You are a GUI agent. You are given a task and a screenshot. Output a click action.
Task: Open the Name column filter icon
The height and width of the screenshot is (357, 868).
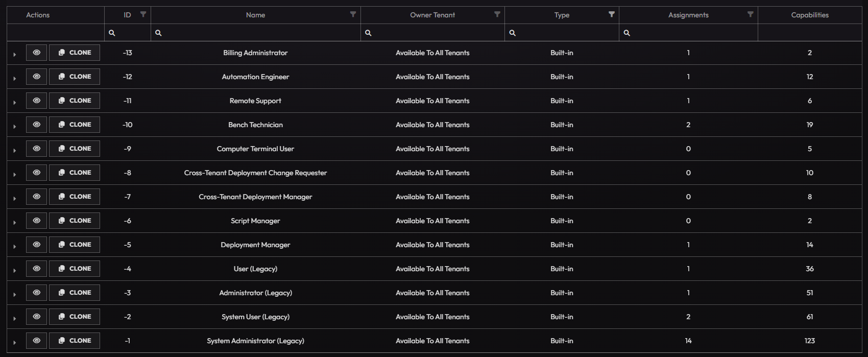[x=353, y=14]
